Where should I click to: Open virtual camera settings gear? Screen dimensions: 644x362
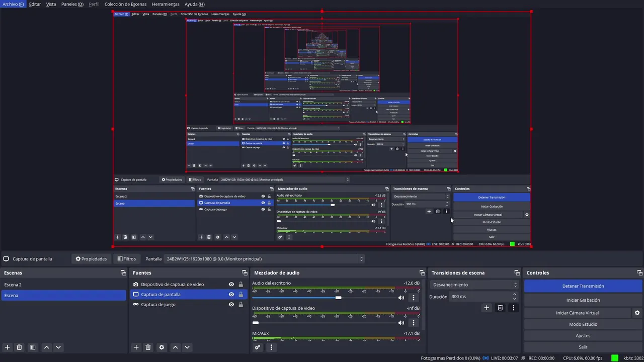point(637,313)
